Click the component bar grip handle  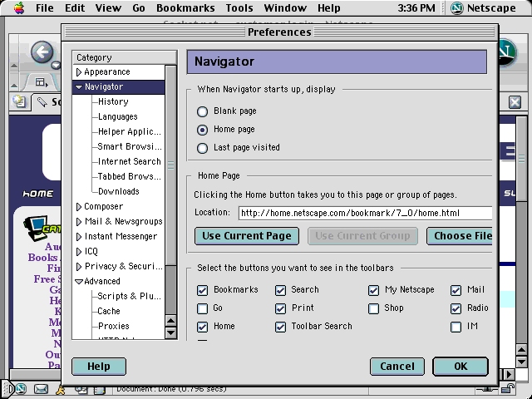9,388
